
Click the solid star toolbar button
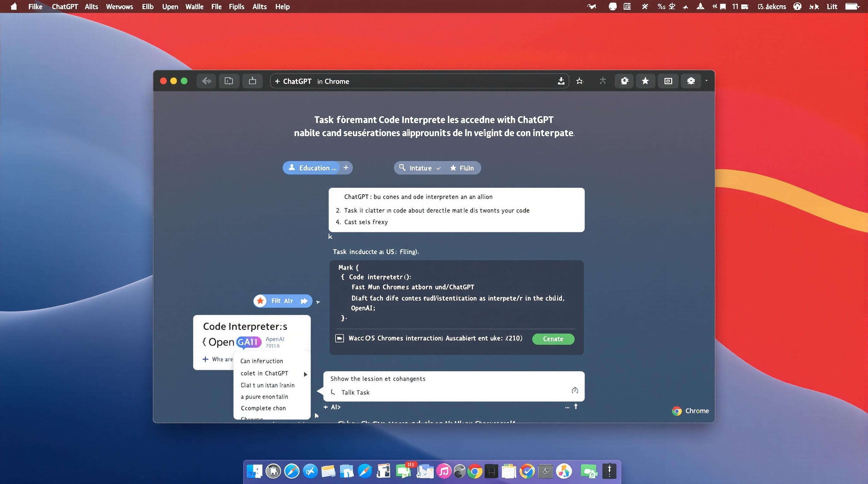click(645, 81)
